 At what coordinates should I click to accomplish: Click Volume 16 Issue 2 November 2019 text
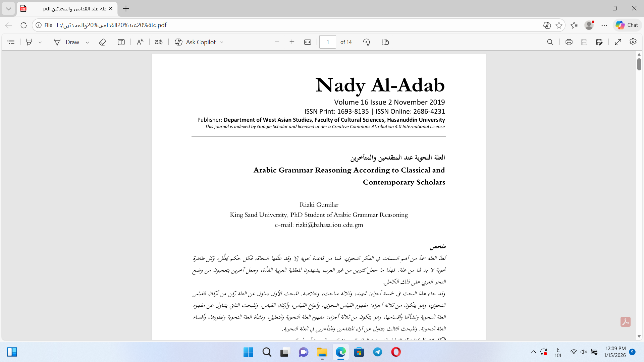(x=389, y=102)
